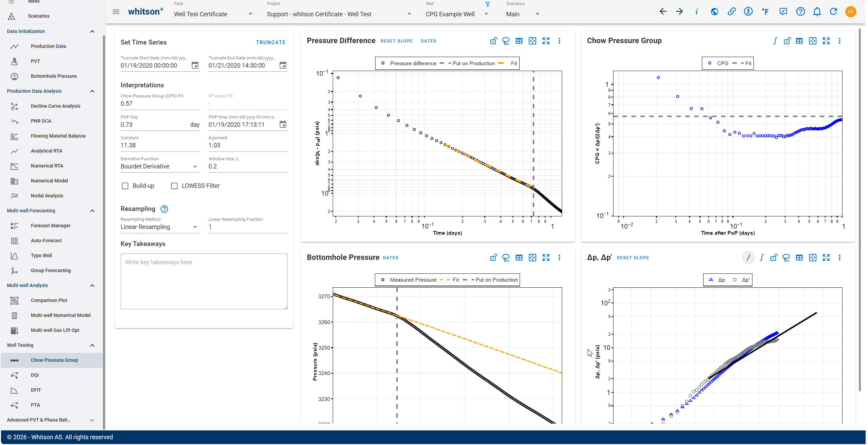Toggle Put on Production legend entry in Pressure Difference

pos(468,64)
